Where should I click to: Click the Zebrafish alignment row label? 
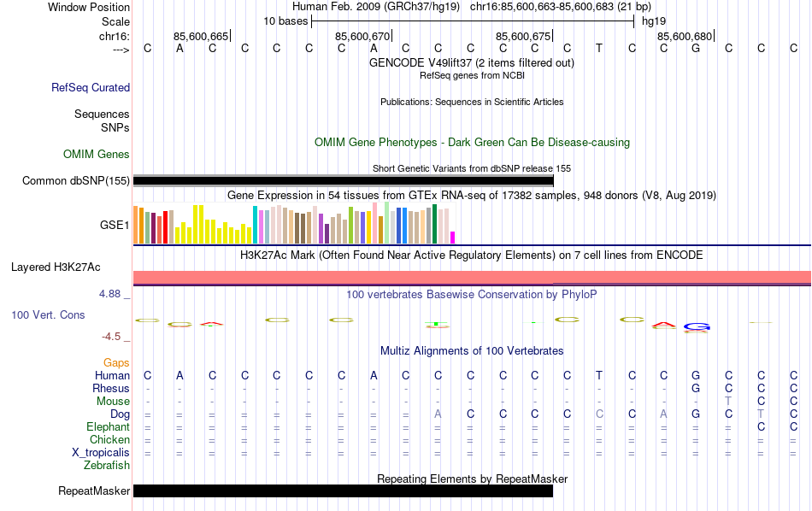pos(107,466)
